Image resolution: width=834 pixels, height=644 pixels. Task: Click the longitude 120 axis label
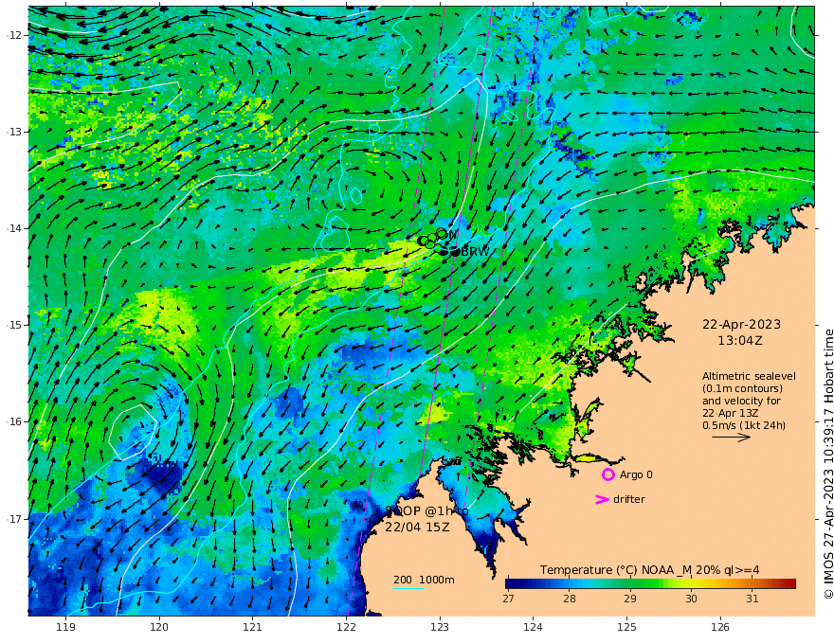point(159,627)
